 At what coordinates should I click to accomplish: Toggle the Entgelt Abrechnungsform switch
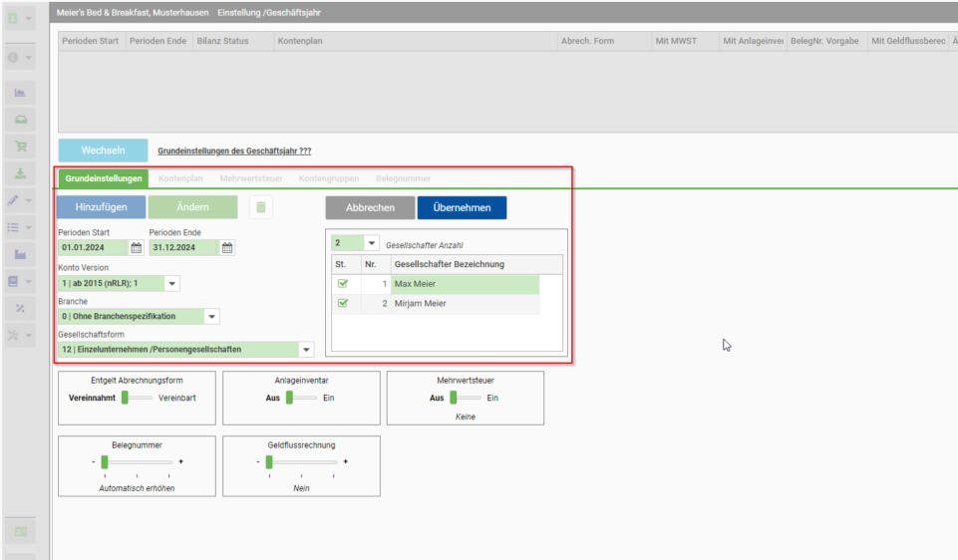tap(137, 398)
